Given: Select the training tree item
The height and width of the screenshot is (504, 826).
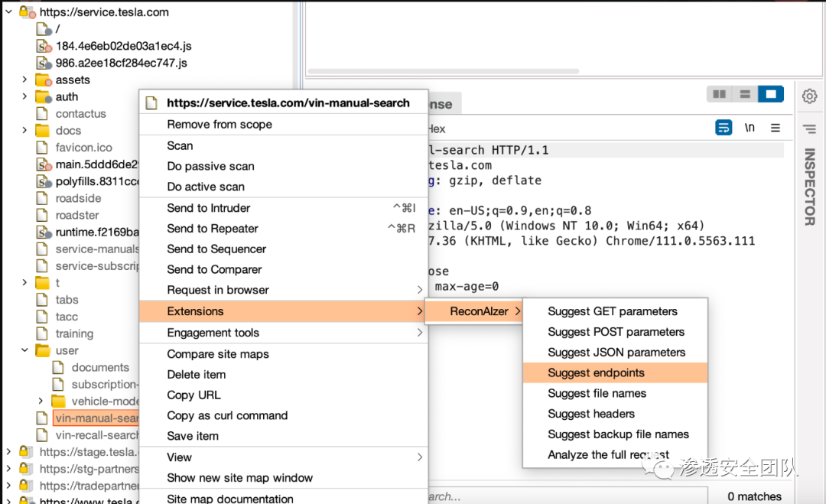Looking at the screenshot, I should tap(74, 333).
